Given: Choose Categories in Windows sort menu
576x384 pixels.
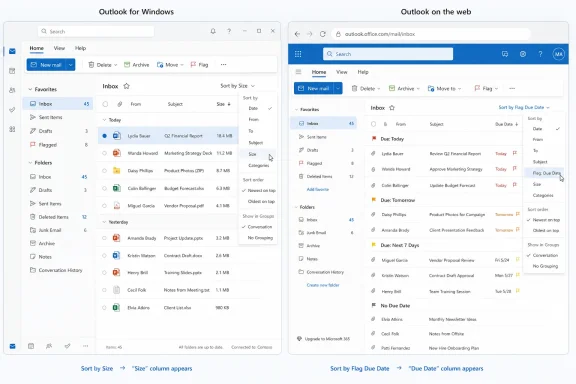Looking at the screenshot, I should [x=259, y=166].
